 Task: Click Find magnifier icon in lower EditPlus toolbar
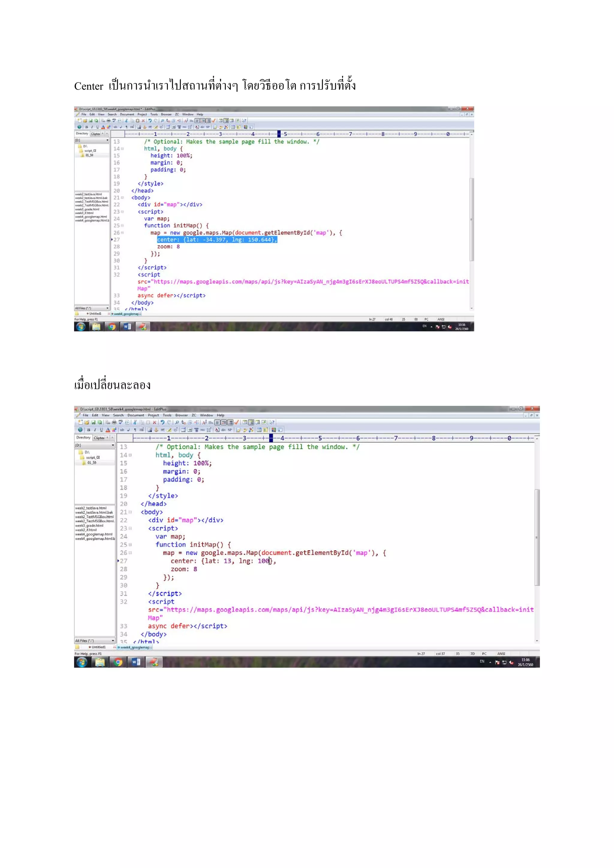[x=177, y=423]
